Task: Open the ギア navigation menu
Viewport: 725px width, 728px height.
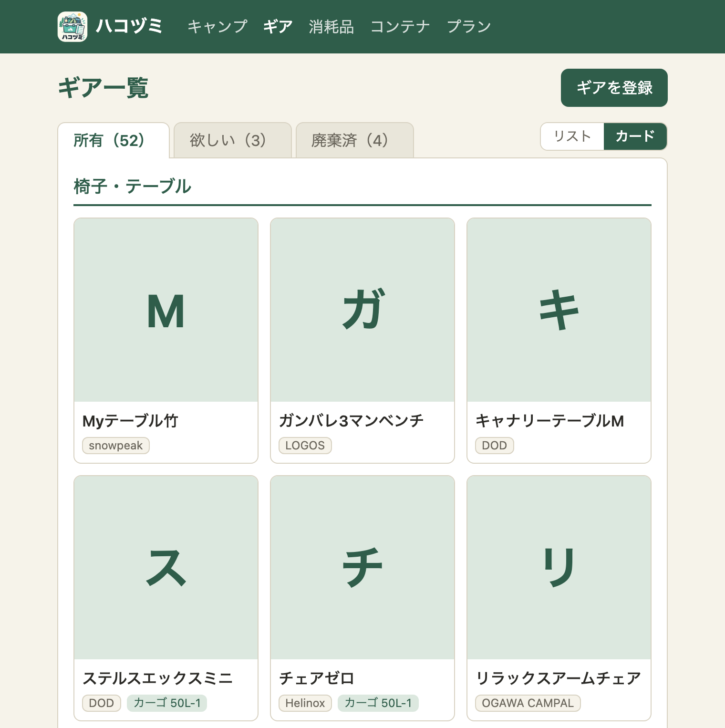Action: (278, 27)
